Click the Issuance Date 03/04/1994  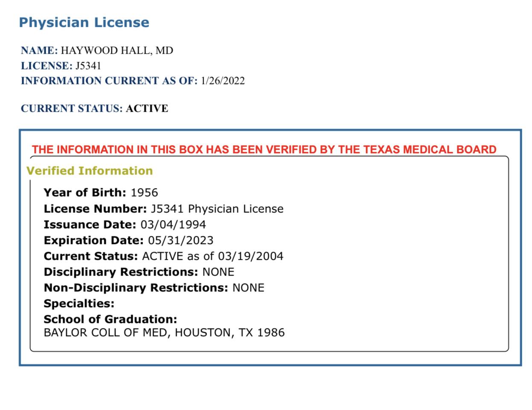coord(173,224)
